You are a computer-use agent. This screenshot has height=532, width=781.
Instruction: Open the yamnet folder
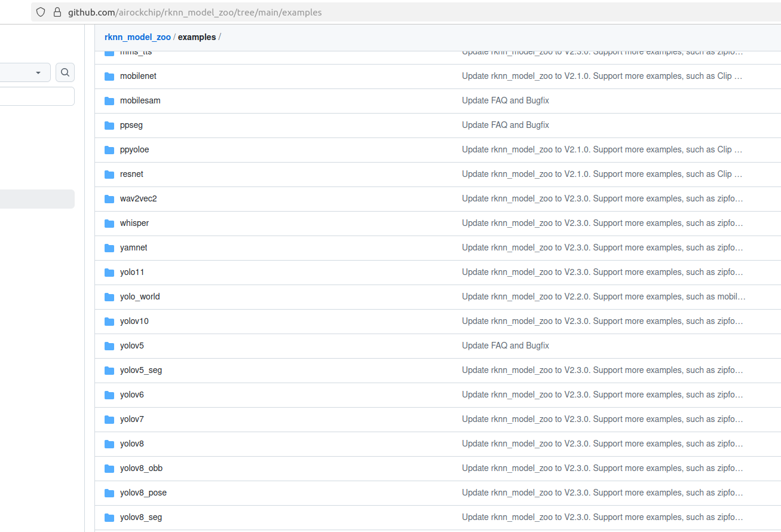click(x=134, y=247)
